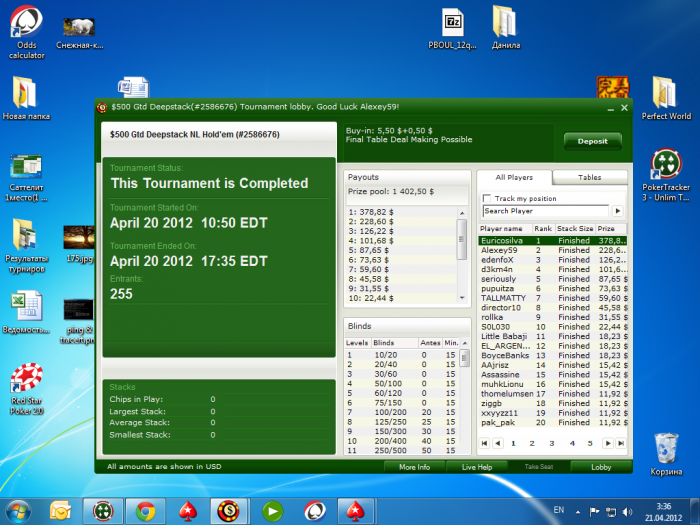Sort players by the Rank column
Image resolution: width=700 pixels, height=525 pixels.
[543, 229]
